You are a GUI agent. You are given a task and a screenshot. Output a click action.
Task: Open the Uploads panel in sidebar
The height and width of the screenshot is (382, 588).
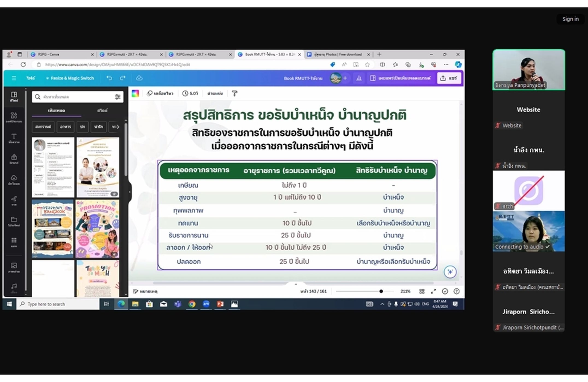[x=14, y=180]
